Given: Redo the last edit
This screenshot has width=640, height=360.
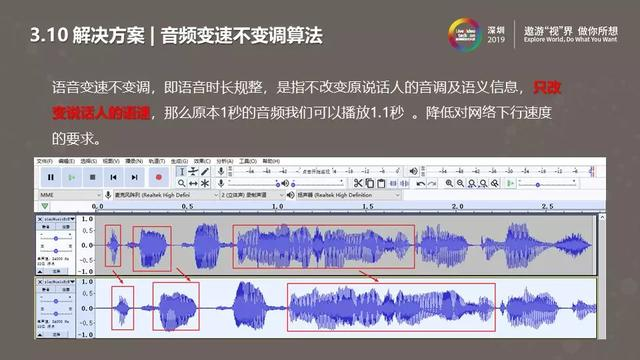Looking at the screenshot, I should [x=432, y=184].
